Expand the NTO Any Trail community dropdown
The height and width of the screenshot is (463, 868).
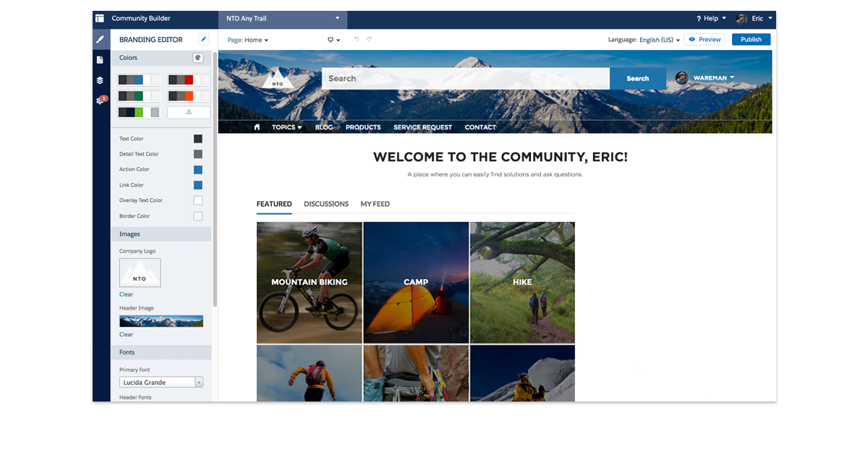point(337,19)
